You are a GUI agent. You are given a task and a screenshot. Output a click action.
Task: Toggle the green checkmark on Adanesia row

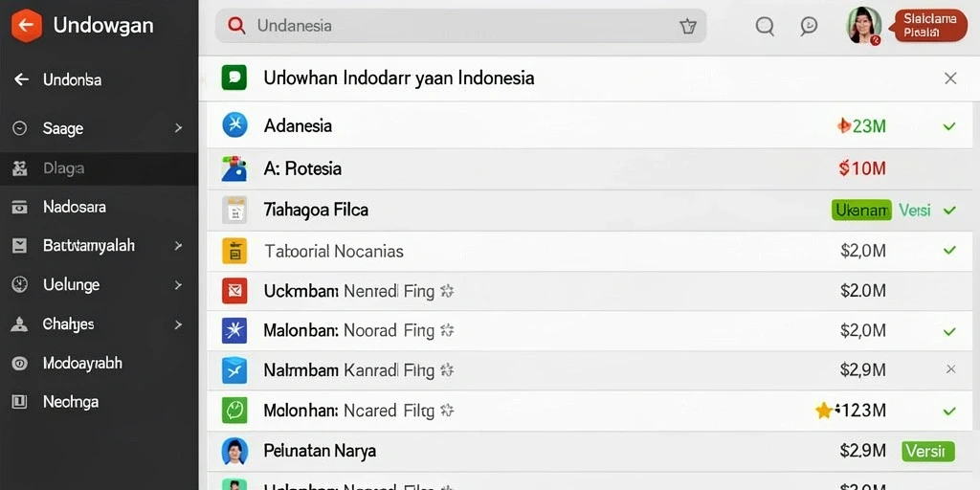click(949, 127)
